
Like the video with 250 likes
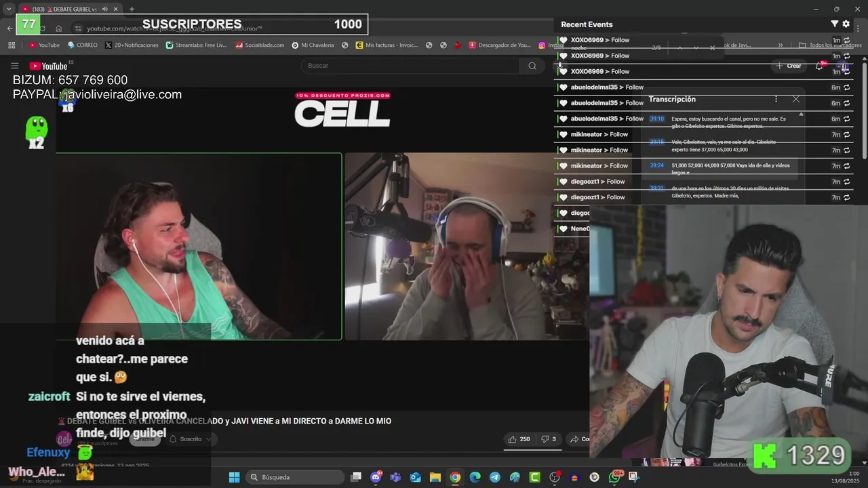[x=519, y=439]
